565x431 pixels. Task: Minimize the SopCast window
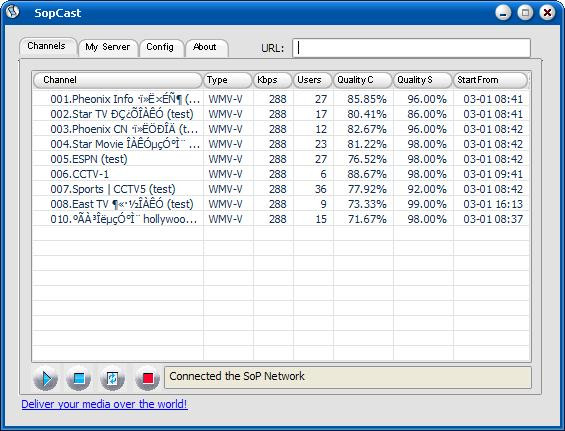pyautogui.click(x=503, y=13)
